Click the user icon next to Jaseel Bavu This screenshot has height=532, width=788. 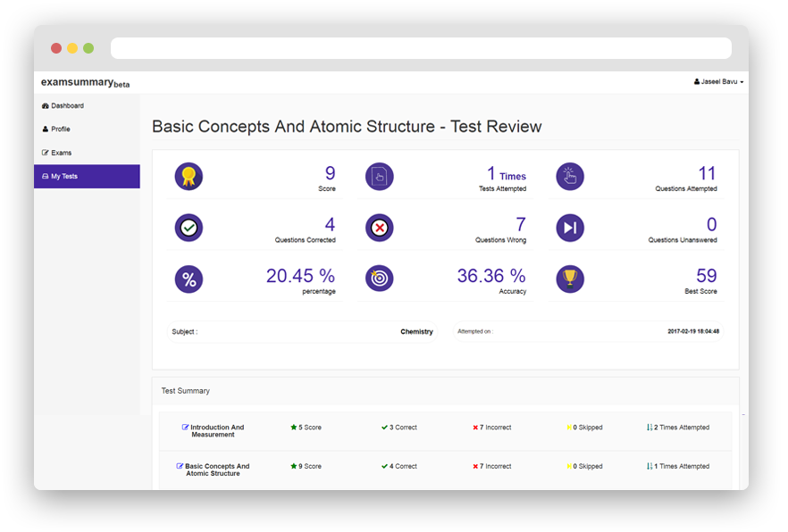[697, 81]
